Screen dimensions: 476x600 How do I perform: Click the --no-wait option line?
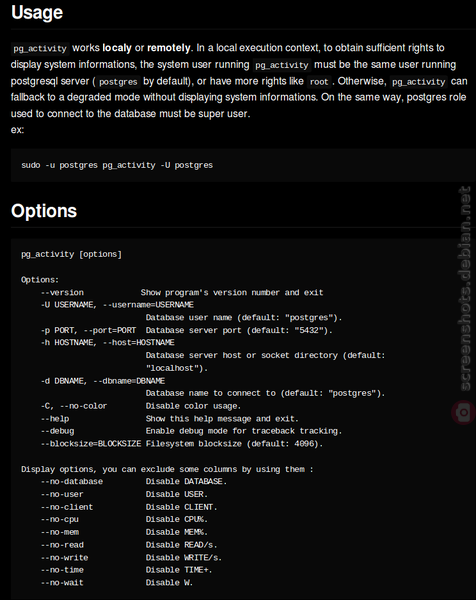pos(117,583)
